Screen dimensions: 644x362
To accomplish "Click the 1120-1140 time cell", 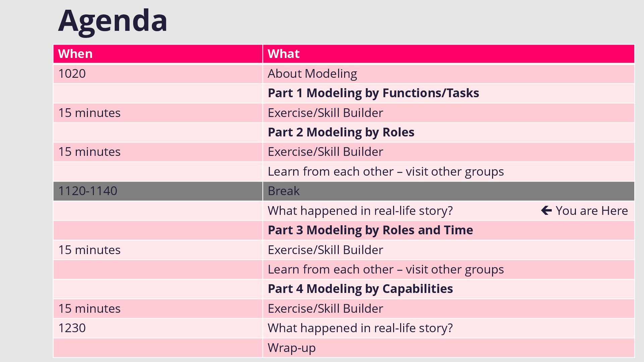I will 158,191.
